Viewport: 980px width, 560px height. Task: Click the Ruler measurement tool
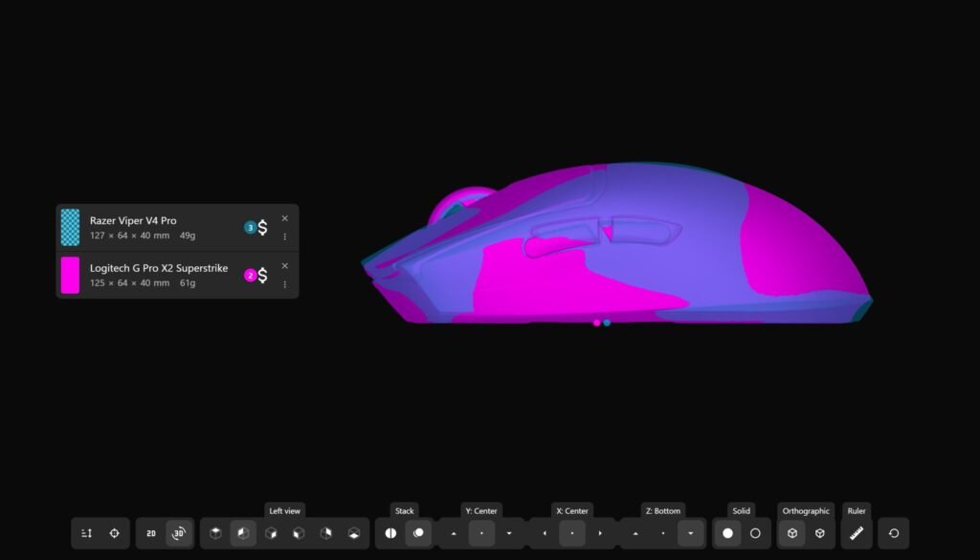click(856, 533)
